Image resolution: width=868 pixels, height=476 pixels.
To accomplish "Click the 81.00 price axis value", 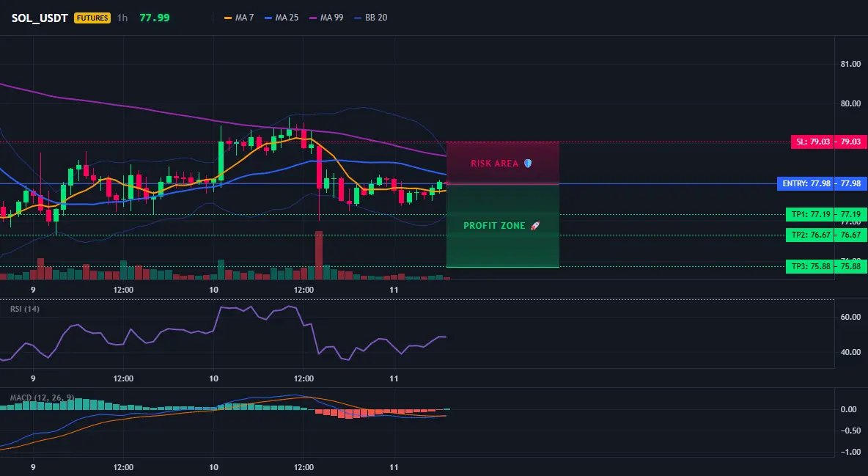I will pos(851,65).
